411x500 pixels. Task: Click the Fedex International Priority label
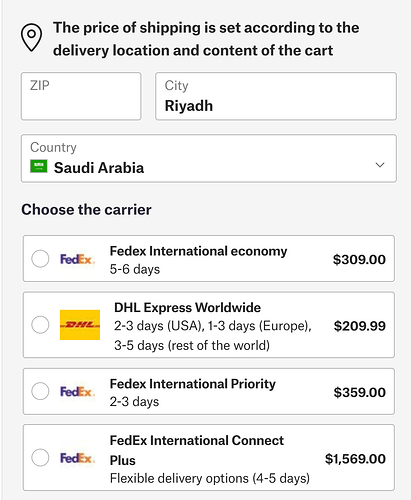pyautogui.click(x=193, y=384)
